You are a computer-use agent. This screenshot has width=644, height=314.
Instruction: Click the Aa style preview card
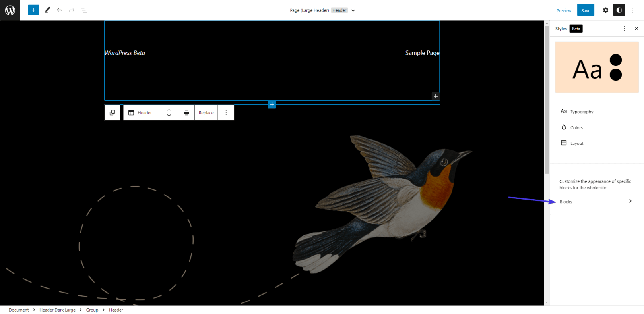click(597, 67)
